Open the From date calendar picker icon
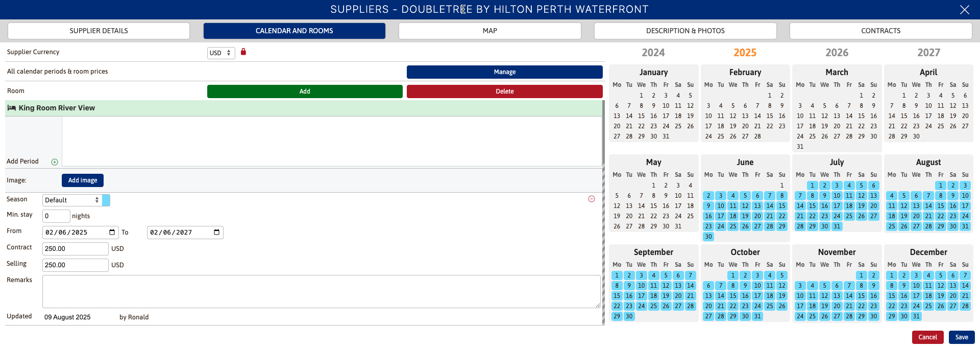The height and width of the screenshot is (347, 980). (x=112, y=233)
